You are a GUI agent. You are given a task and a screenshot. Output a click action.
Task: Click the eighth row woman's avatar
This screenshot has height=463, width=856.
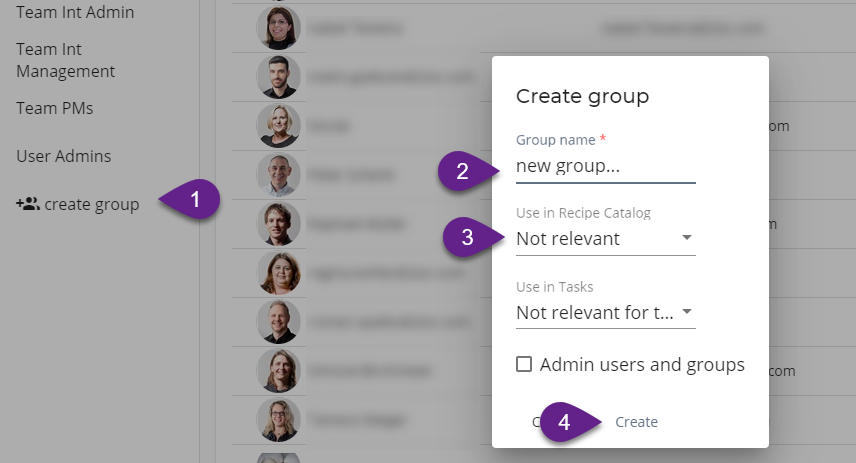[x=278, y=371]
